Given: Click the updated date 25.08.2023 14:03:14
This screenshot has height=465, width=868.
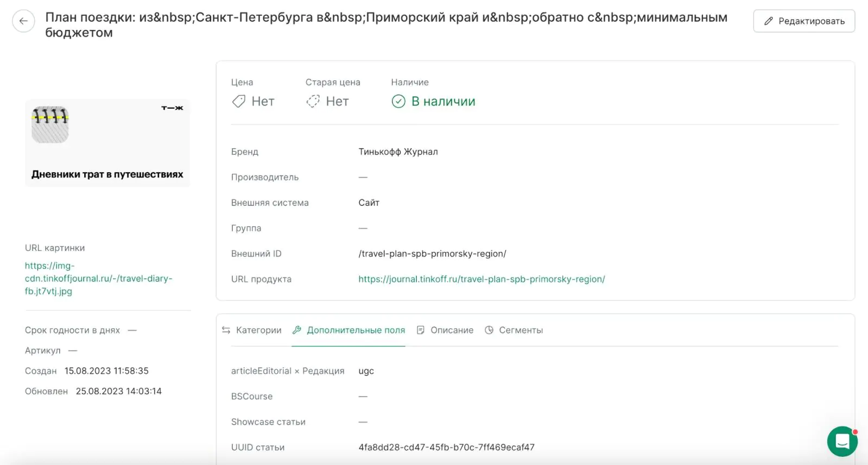Looking at the screenshot, I should click(119, 391).
